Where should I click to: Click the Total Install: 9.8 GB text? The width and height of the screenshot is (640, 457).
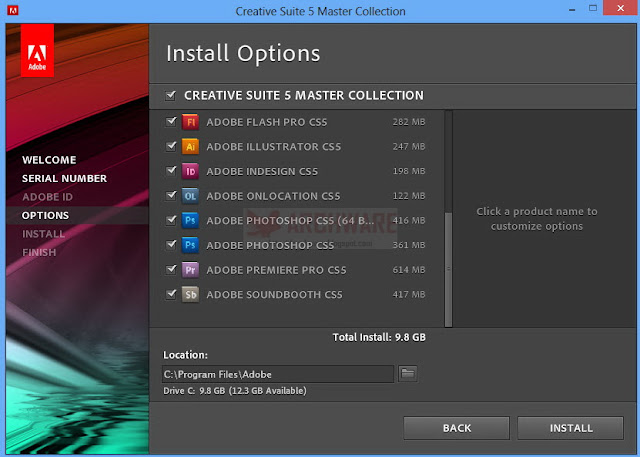(x=379, y=337)
